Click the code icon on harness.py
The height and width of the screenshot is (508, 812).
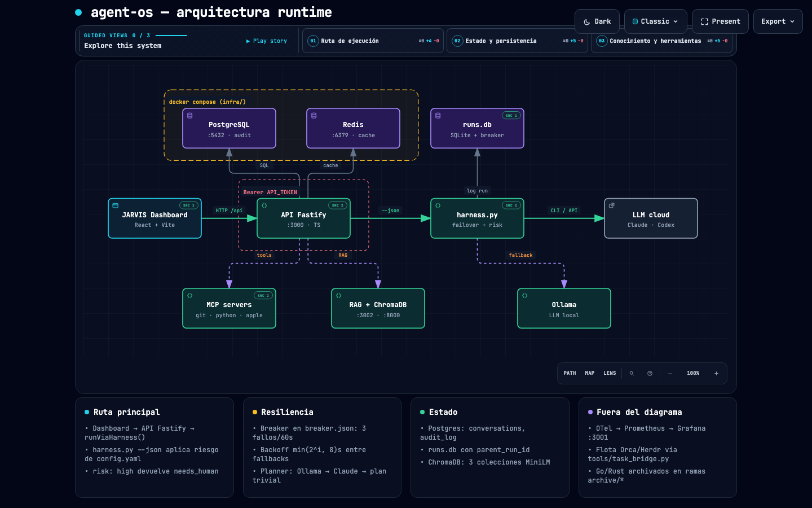tap(438, 205)
